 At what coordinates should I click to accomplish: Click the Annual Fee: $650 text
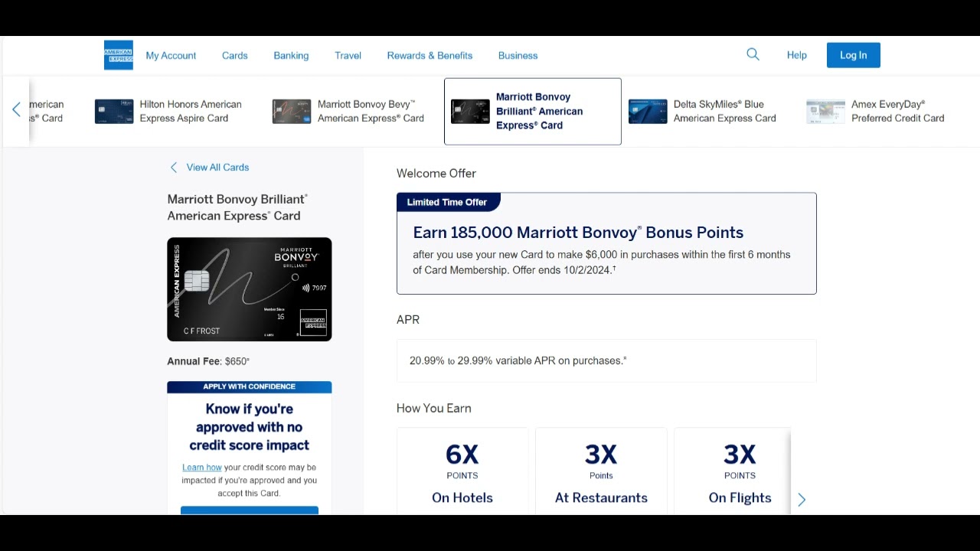[208, 361]
